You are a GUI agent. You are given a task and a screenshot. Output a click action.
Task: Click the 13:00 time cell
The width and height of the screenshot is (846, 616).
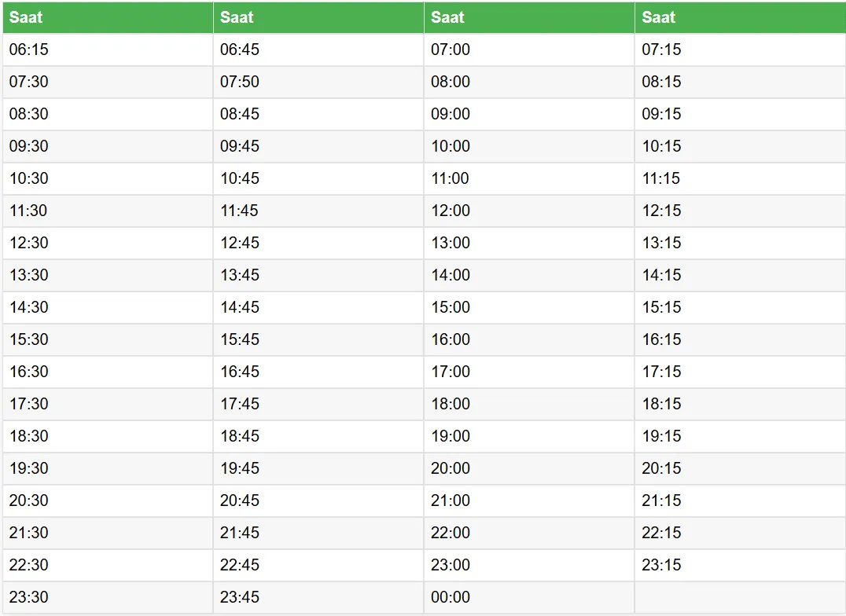coord(451,243)
